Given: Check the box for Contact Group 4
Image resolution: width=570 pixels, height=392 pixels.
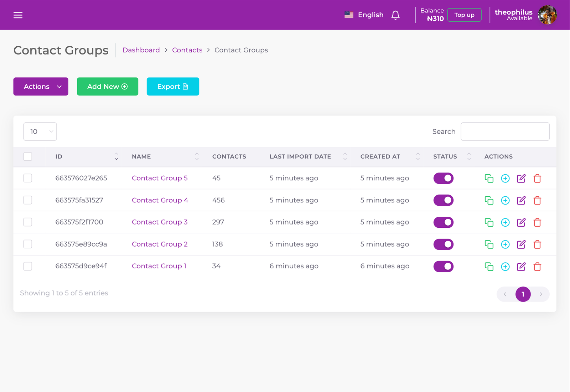Looking at the screenshot, I should tap(28, 200).
